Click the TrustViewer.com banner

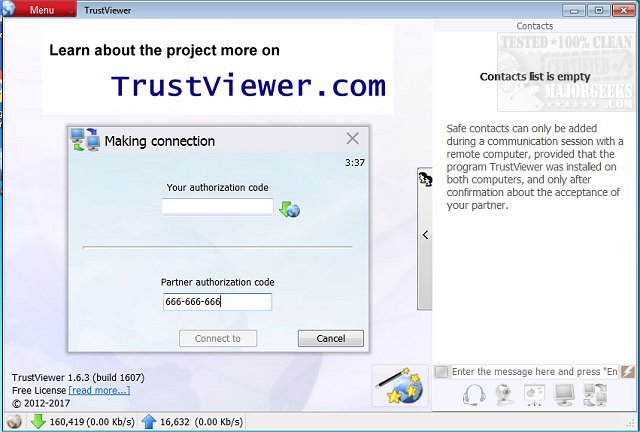[x=218, y=69]
